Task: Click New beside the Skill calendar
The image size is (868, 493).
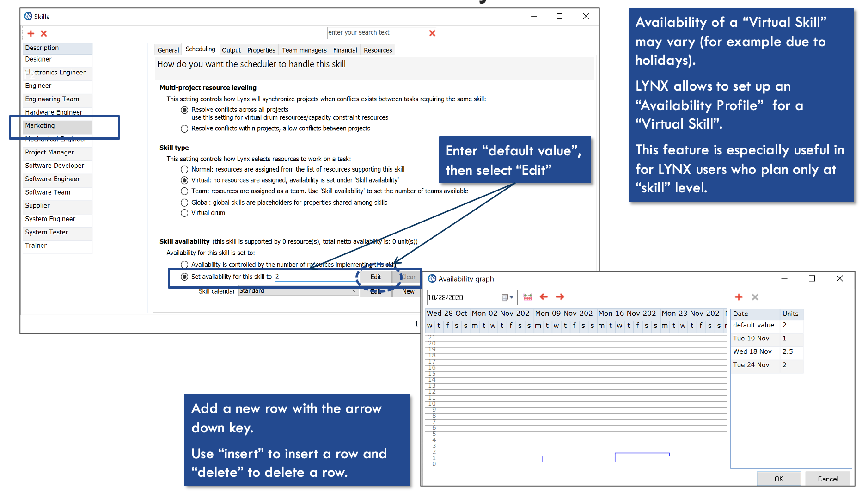Action: coord(408,291)
